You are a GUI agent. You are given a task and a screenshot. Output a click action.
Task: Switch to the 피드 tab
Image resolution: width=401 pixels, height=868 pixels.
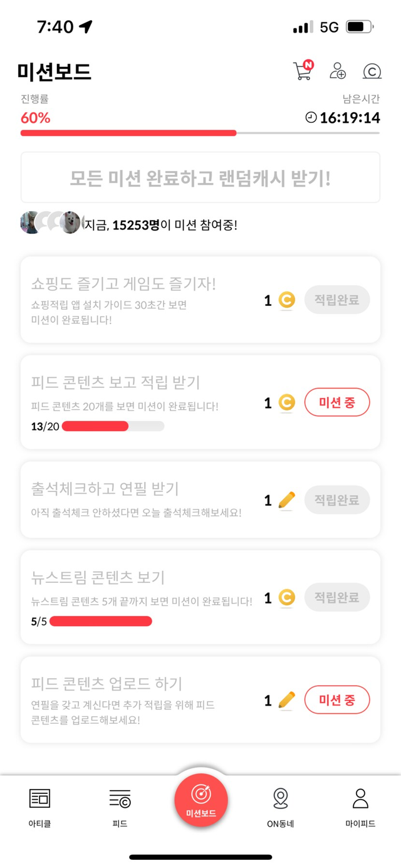point(120,807)
